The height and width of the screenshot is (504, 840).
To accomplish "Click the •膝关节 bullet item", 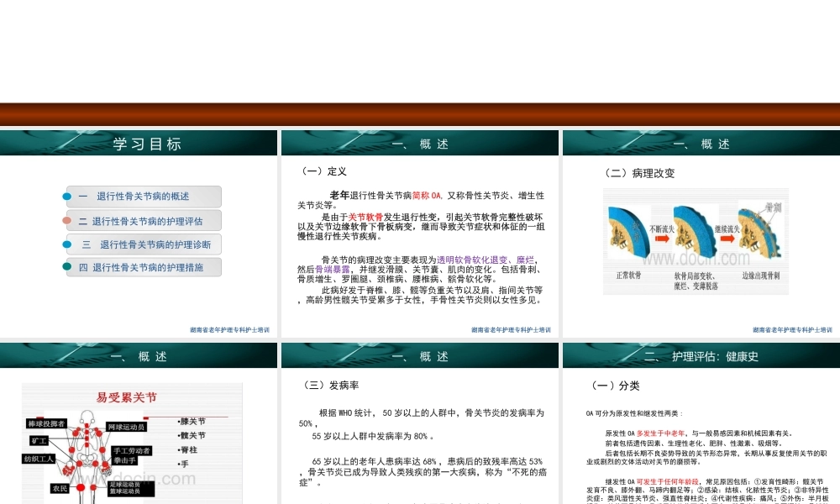I will 192,422.
